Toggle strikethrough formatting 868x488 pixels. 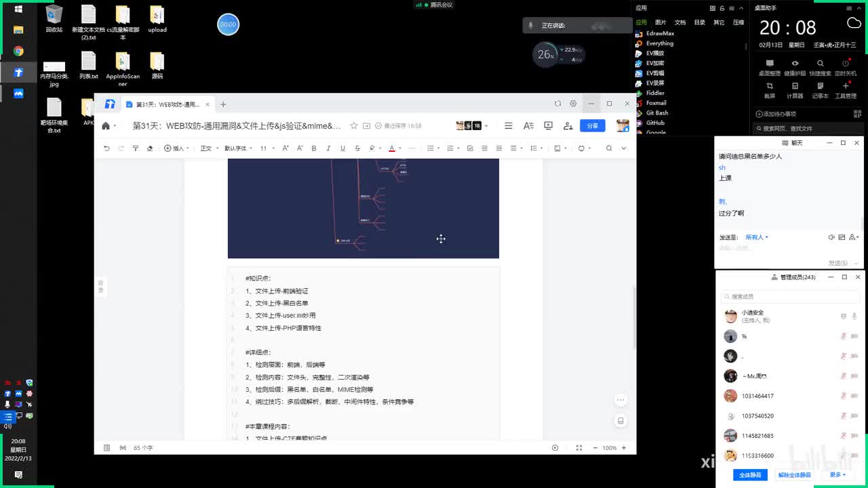coord(357,148)
